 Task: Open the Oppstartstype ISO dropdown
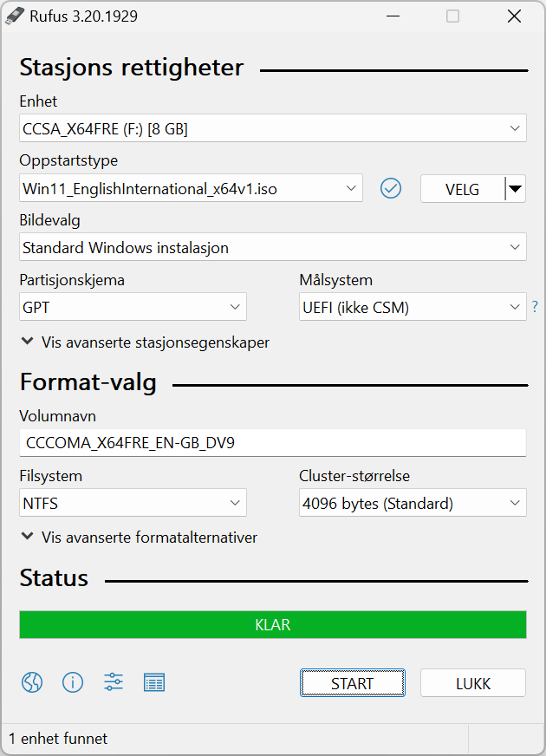pyautogui.click(x=191, y=188)
